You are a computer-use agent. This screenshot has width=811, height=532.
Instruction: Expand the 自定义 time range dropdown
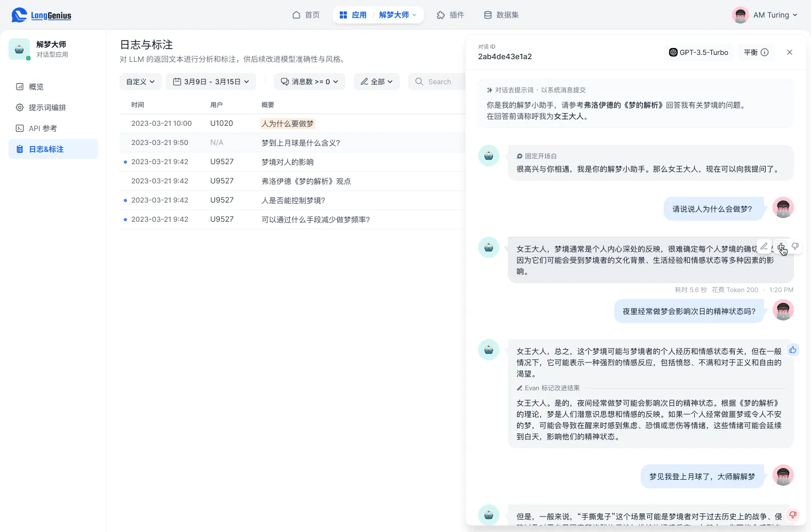(140, 82)
